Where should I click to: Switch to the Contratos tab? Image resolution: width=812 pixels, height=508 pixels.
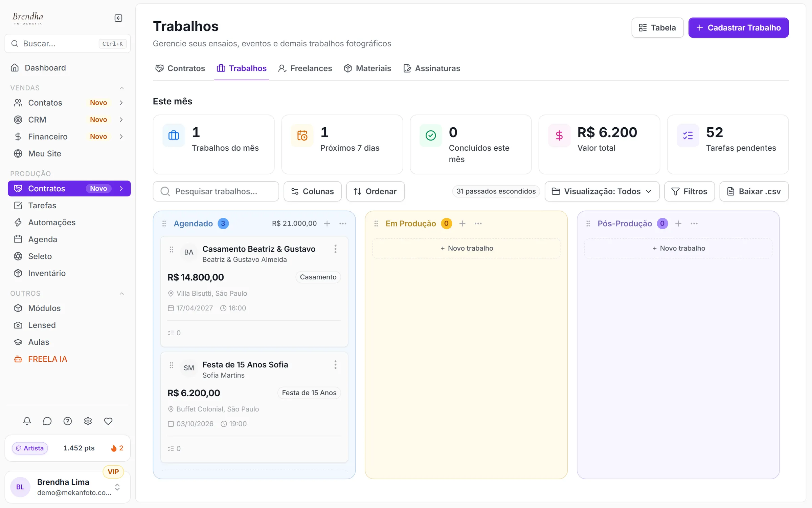[180, 68]
